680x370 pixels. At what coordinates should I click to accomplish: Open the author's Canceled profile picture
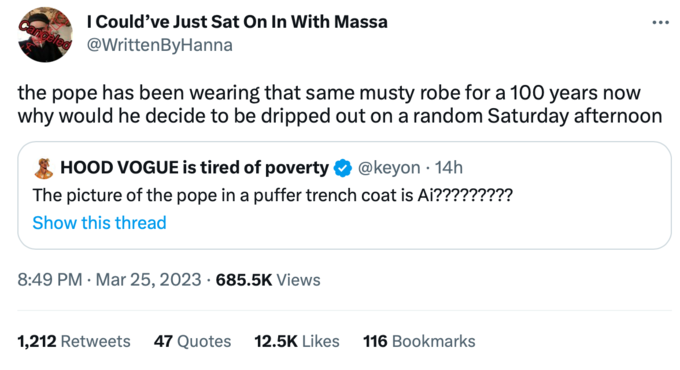(45, 35)
